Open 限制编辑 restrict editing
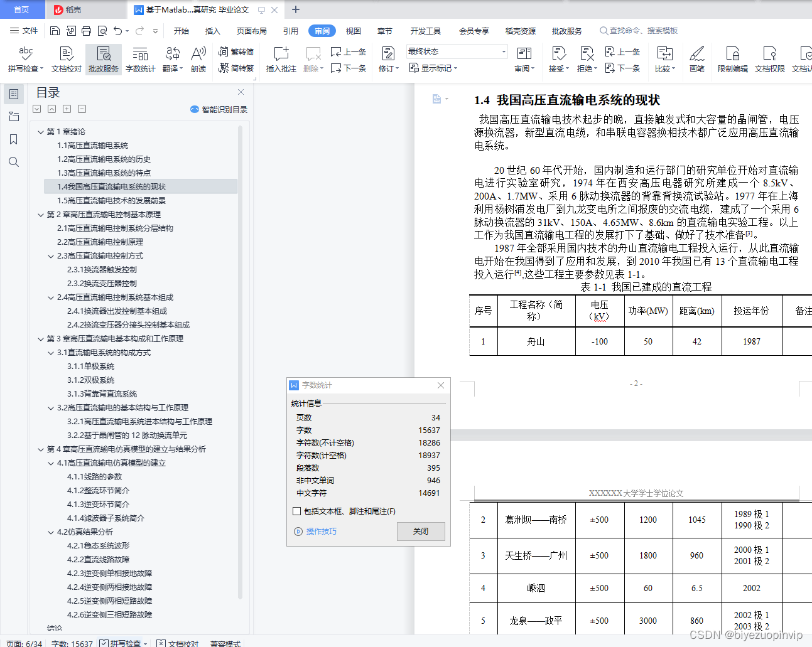812x647 pixels. [733, 60]
